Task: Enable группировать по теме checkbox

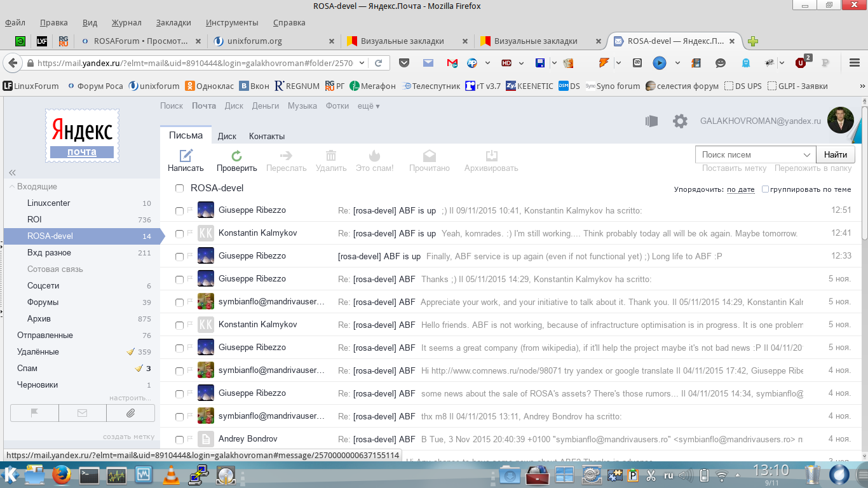Action: (766, 189)
